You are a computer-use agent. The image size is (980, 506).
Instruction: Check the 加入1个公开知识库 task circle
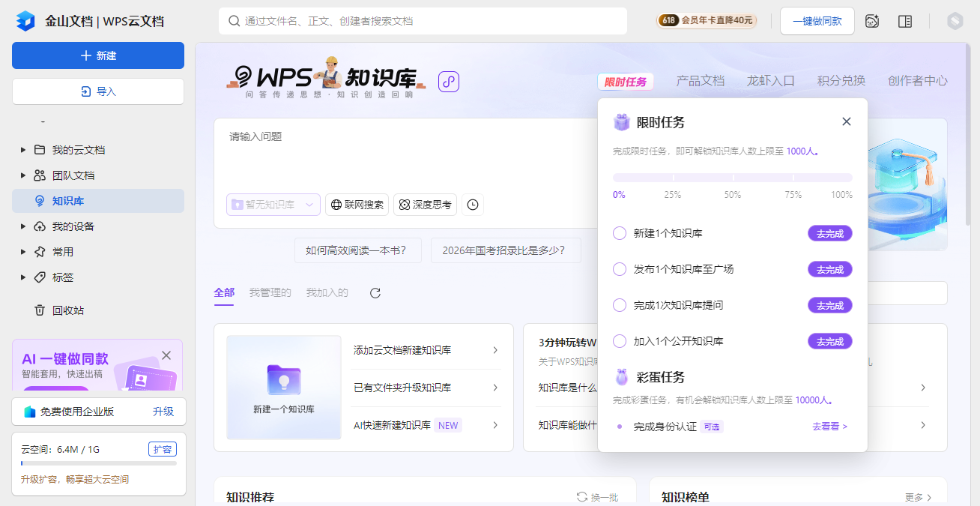click(620, 341)
